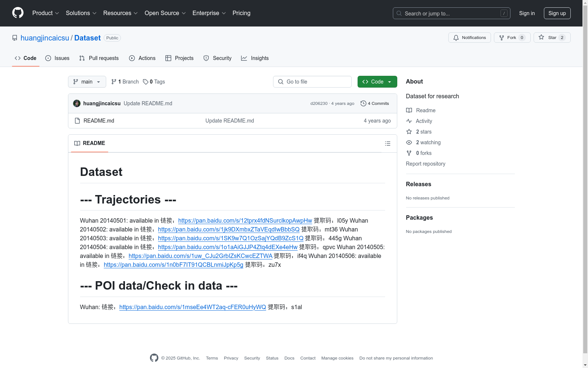View the 2 watching list

423,142
